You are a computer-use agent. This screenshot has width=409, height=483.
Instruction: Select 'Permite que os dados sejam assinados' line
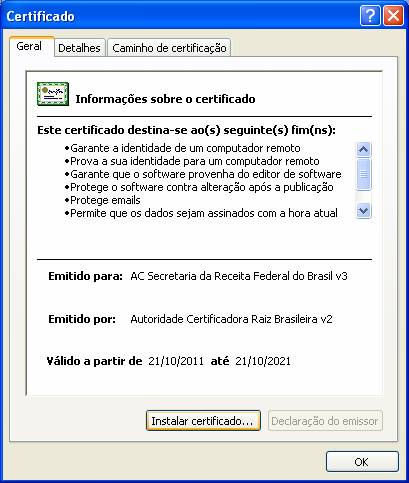tap(201, 213)
